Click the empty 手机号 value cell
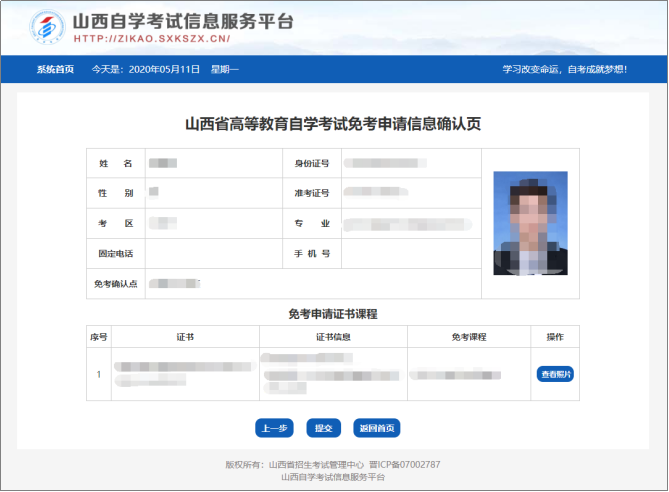669x492 pixels. [x=410, y=254]
